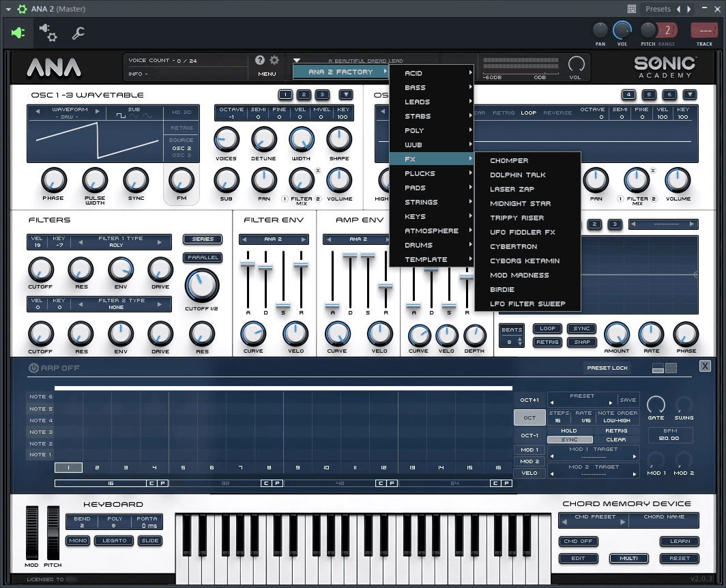Open oscillator 4-6 dropdown arrow
Screen dimensions: 726x588
click(690, 94)
